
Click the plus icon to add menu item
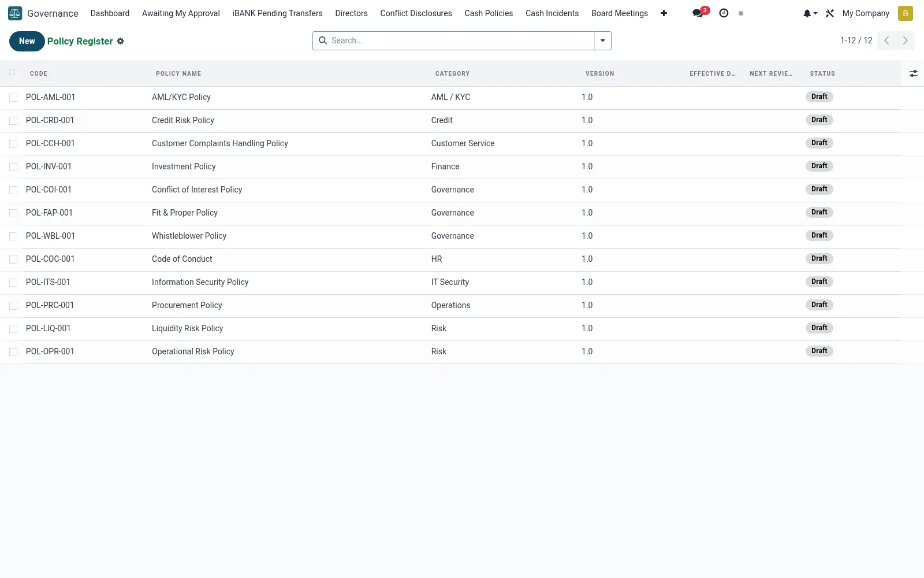click(x=664, y=13)
